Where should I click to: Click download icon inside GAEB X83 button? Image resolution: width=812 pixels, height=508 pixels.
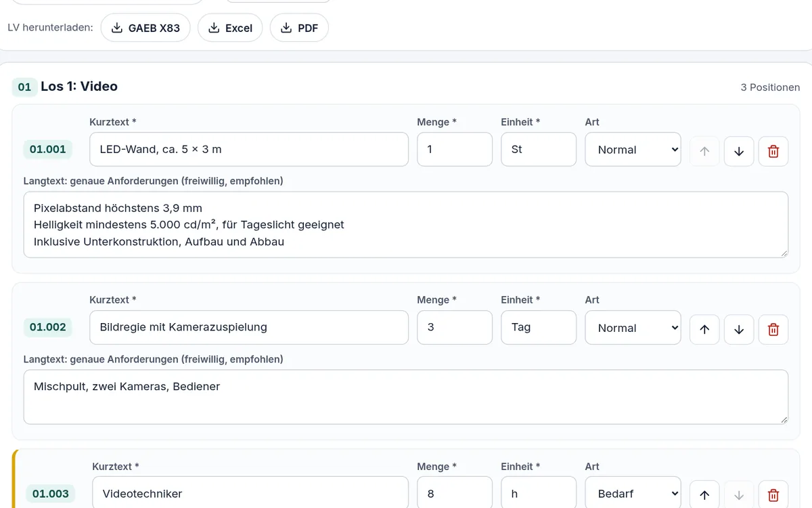pyautogui.click(x=117, y=28)
